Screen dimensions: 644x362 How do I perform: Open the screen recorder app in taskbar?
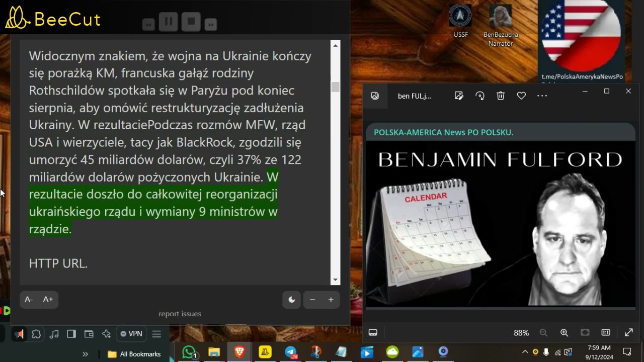(x=443, y=352)
